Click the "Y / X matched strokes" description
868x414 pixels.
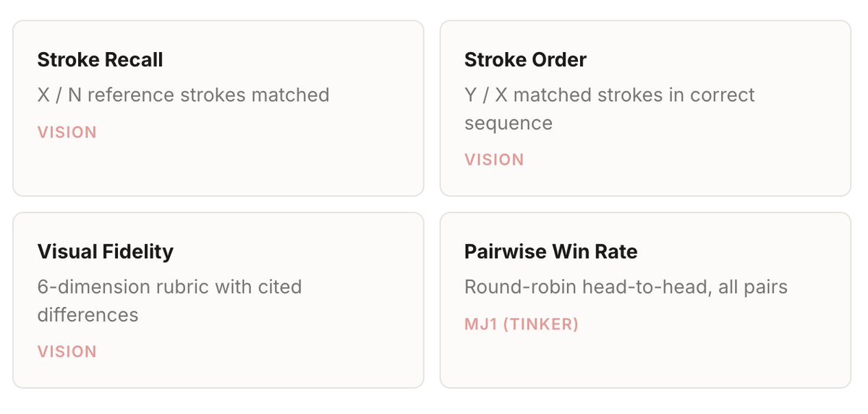[x=609, y=95]
